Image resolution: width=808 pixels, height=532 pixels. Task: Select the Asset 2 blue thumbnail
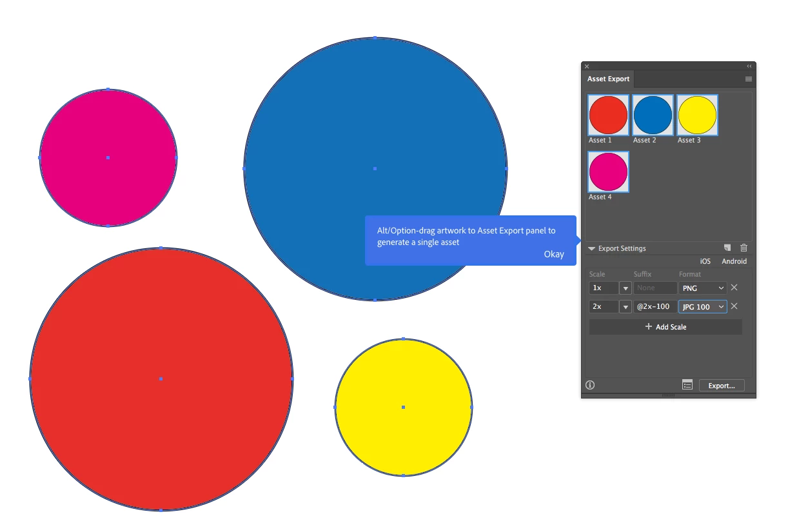653,115
